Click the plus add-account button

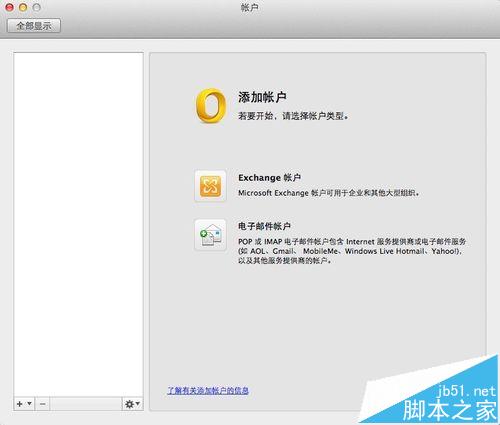[20, 404]
